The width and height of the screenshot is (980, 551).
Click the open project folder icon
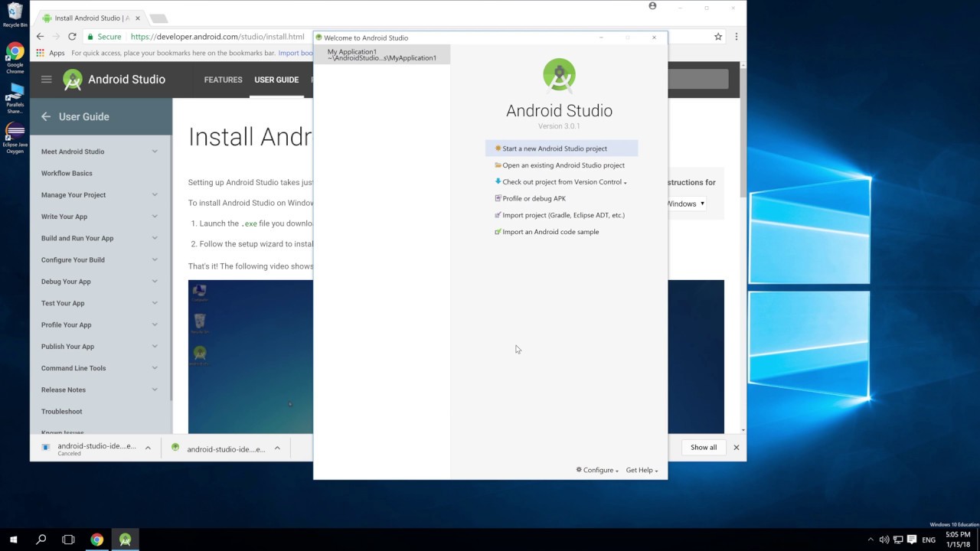[x=498, y=165]
